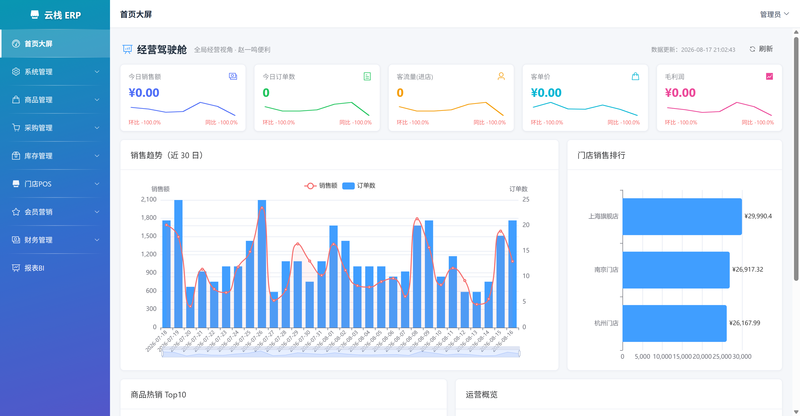Open the 报表BI menu item
Screen dimensions: 800x416
pyautogui.click(x=55, y=268)
